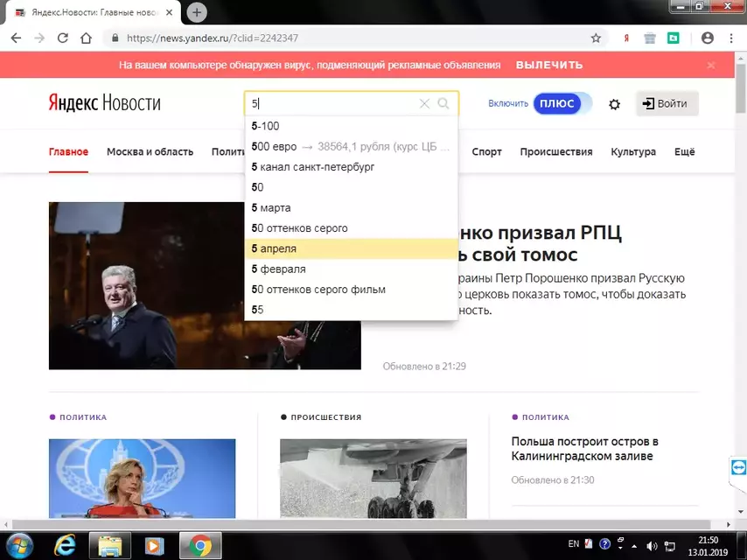This screenshot has height=560, width=747.
Task: Open the TeamViewer side panel icon
Action: pos(738,467)
